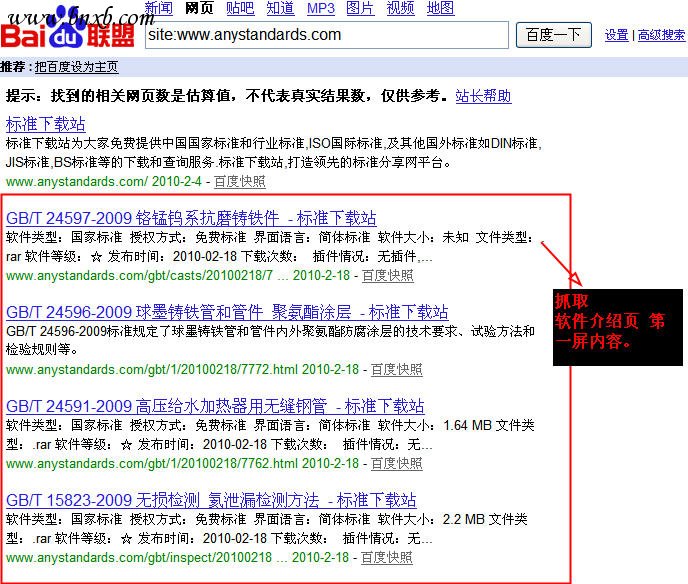Open GB/T 24596-2009 result link

pyautogui.click(x=227, y=312)
